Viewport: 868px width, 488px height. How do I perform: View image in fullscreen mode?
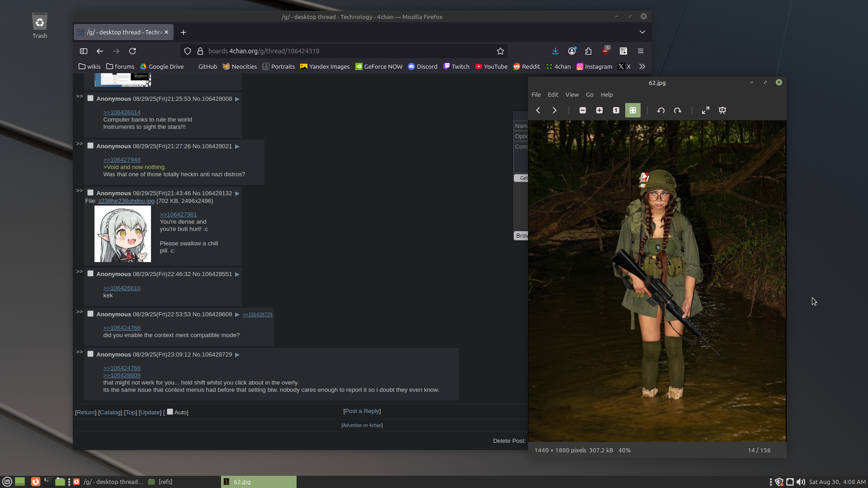[706, 110]
